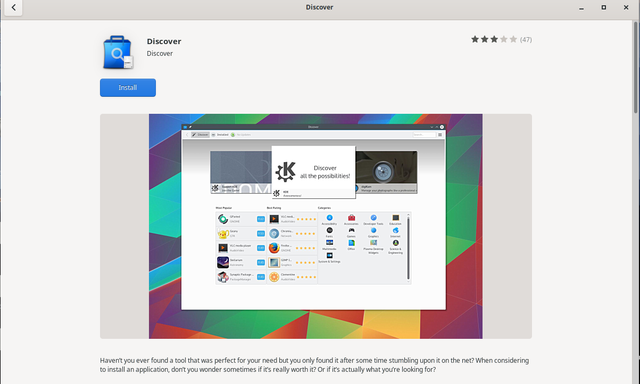Minimize the Discover window

581,8
